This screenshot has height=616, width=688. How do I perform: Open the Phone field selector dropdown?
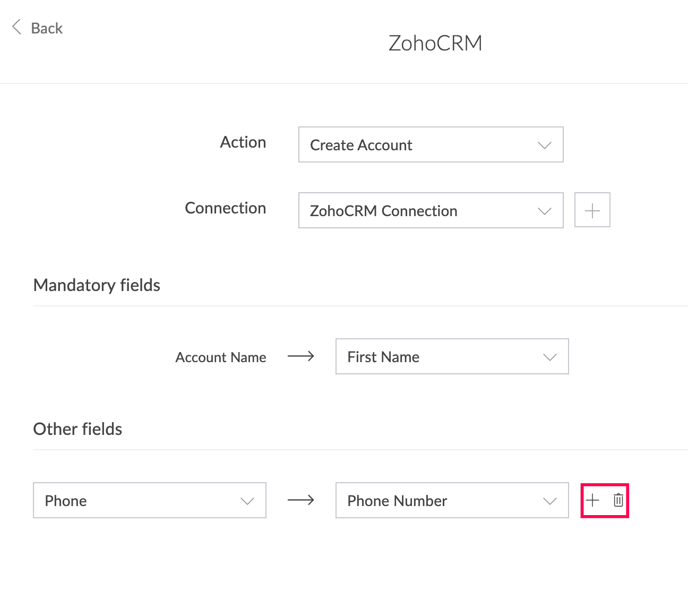(150, 500)
